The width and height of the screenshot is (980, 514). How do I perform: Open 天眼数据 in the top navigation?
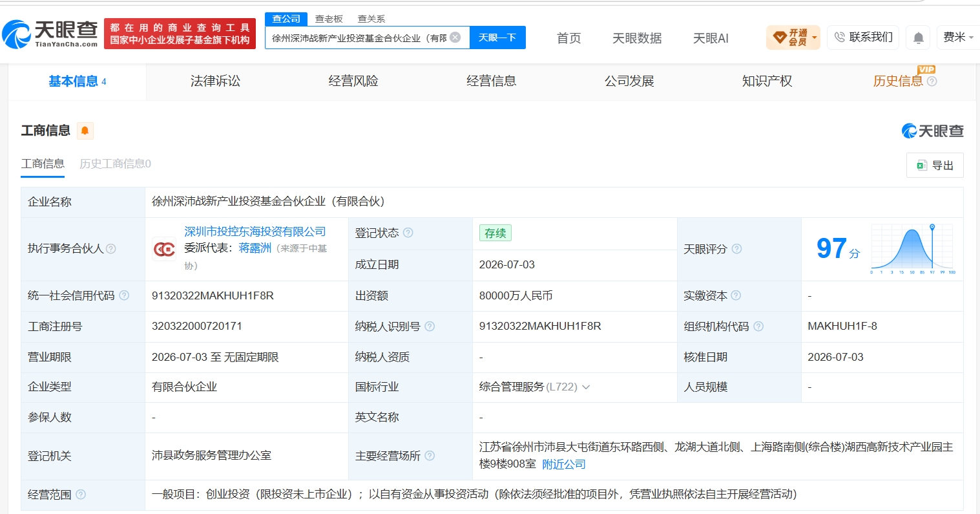(637, 38)
